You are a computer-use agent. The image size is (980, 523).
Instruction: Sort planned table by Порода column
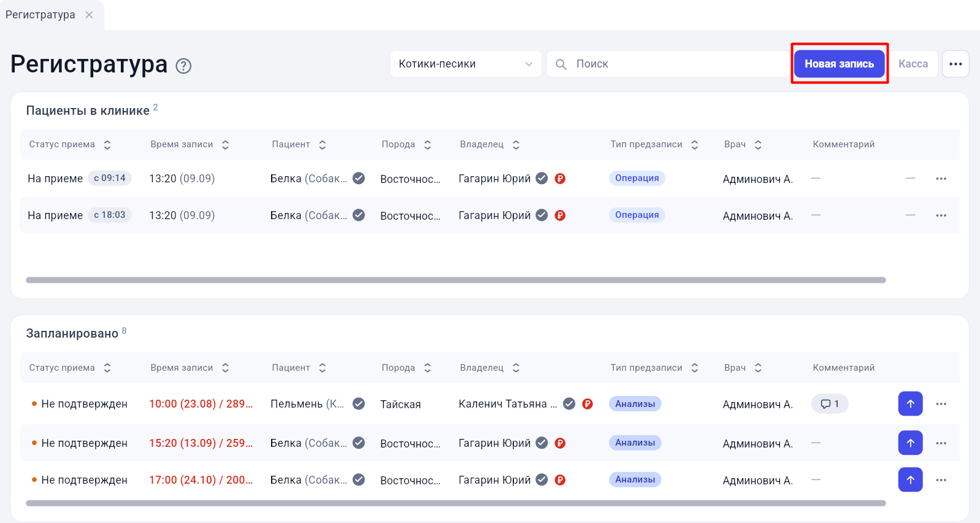(427, 368)
